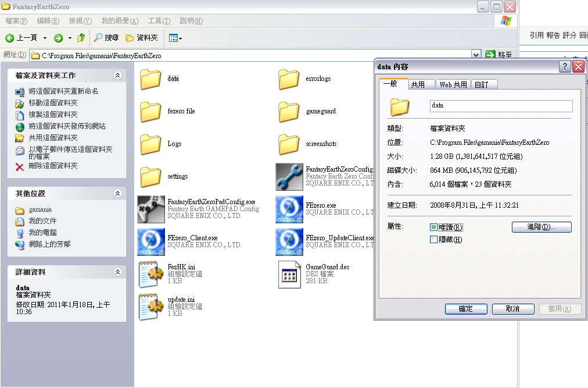
Task: Toggle the 隱藏 hidden checkbox
Action: (x=433, y=239)
